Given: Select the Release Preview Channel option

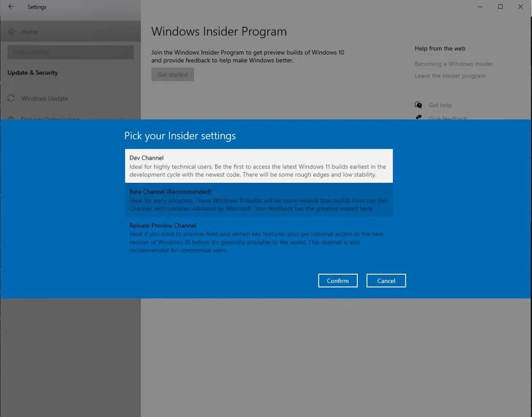Looking at the screenshot, I should 258,237.
